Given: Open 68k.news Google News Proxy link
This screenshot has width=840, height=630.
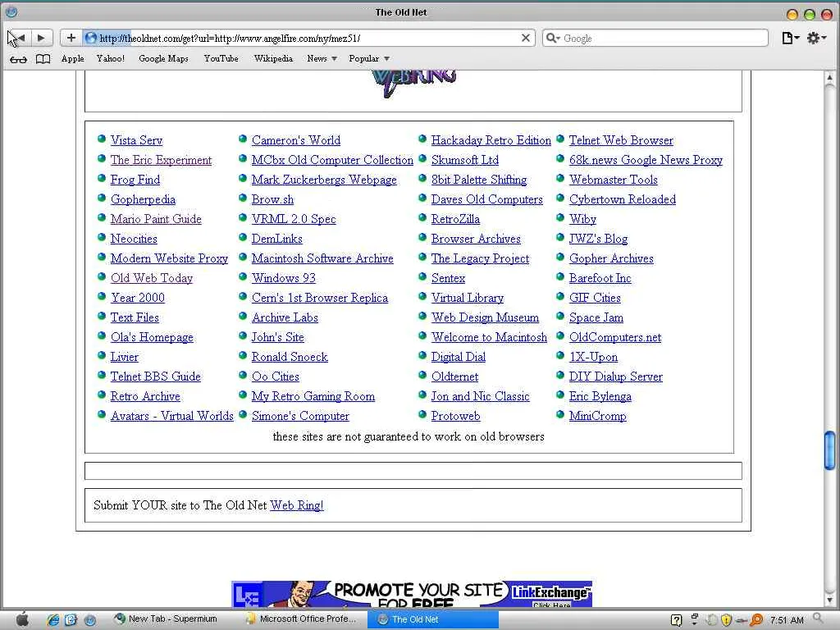Looking at the screenshot, I should coord(646,160).
